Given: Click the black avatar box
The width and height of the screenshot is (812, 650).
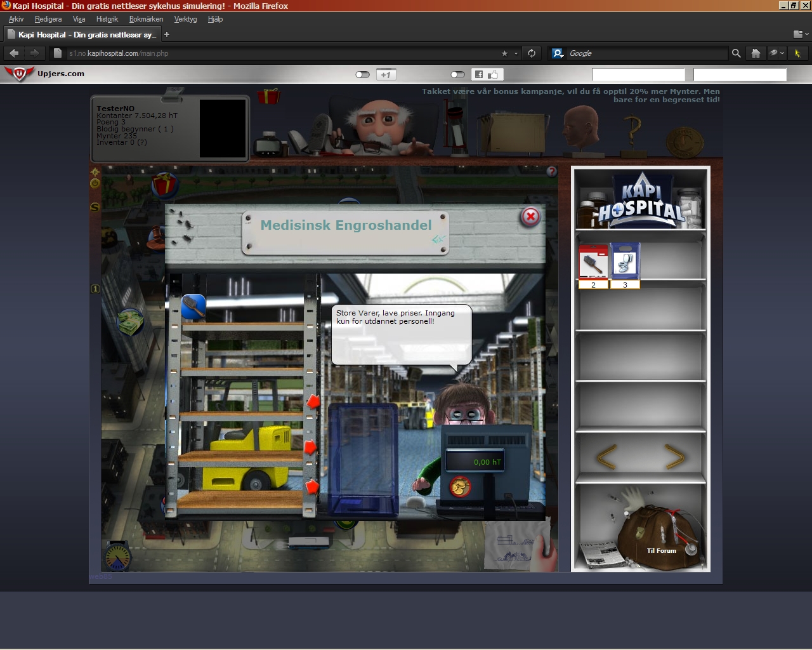Looking at the screenshot, I should point(222,128).
